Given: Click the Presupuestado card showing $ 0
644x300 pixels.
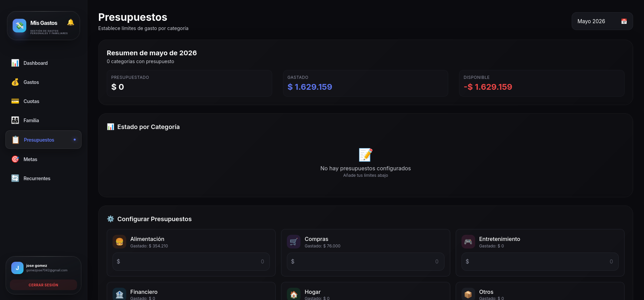Looking at the screenshot, I should (189, 83).
